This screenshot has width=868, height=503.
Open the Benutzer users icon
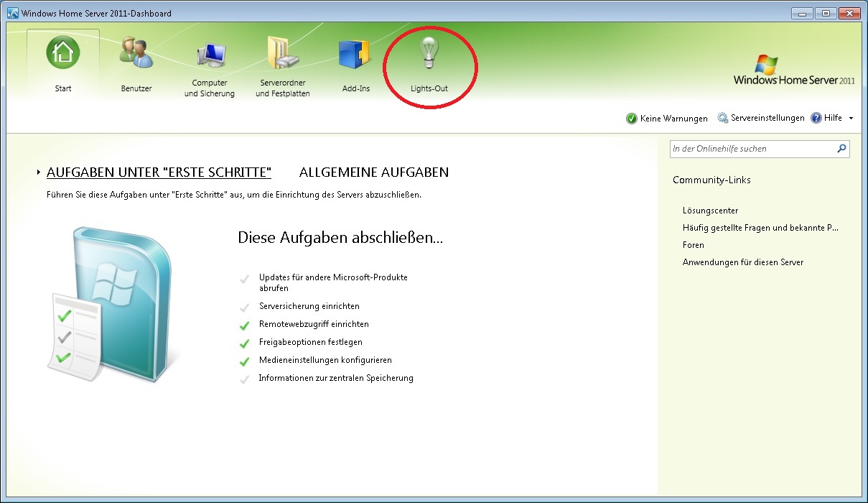136,53
